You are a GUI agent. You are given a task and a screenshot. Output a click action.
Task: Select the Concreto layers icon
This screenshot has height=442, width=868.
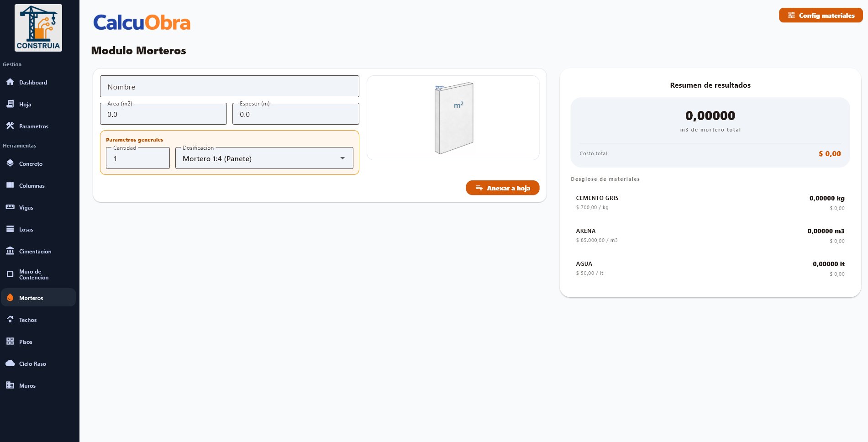click(10, 163)
